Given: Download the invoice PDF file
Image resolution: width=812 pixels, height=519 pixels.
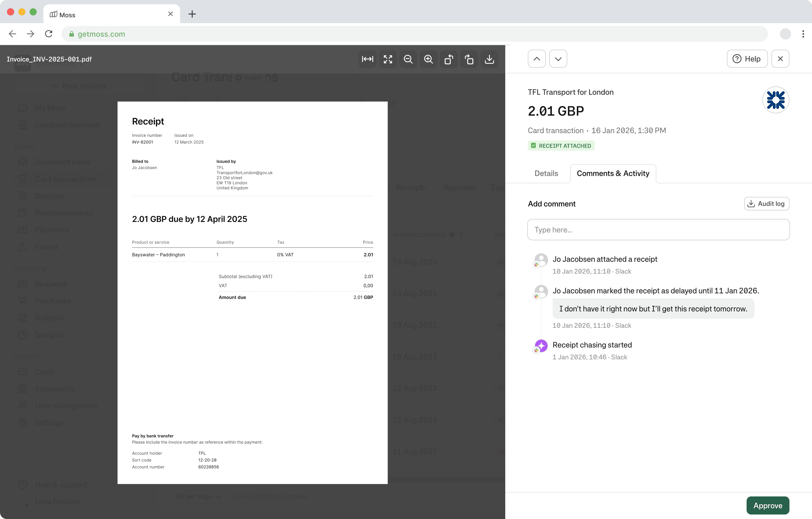Looking at the screenshot, I should coord(489,59).
